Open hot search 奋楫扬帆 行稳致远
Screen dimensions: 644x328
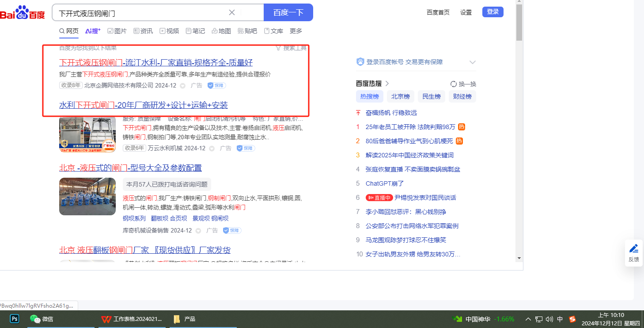click(x=391, y=113)
